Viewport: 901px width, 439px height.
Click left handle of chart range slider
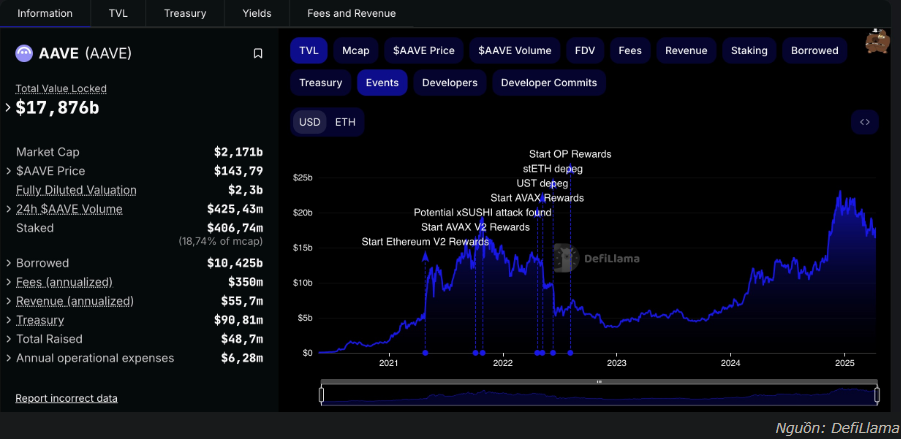coord(321,395)
